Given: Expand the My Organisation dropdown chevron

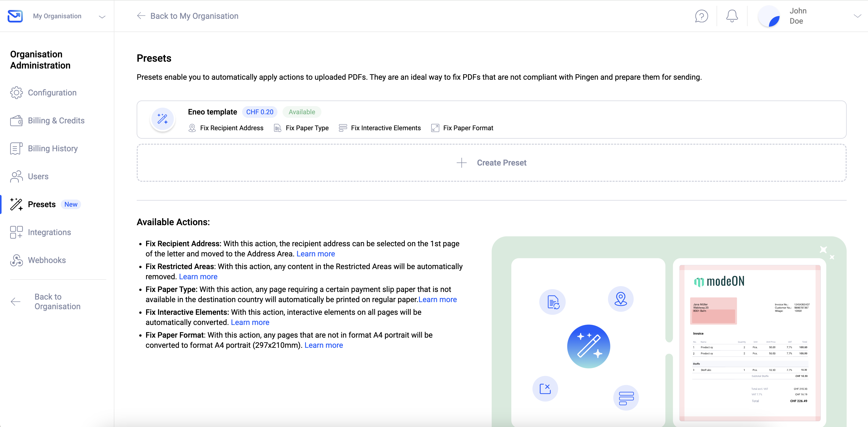Looking at the screenshot, I should tap(102, 17).
